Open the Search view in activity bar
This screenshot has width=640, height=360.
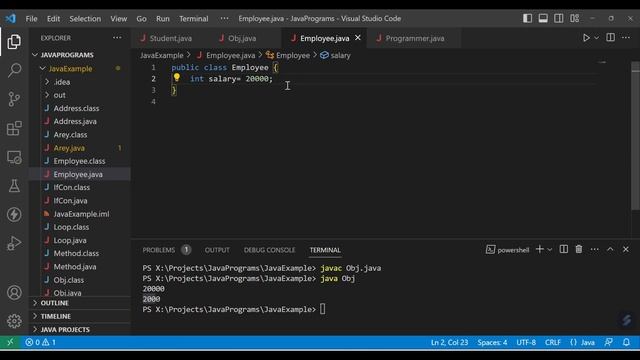(14, 70)
